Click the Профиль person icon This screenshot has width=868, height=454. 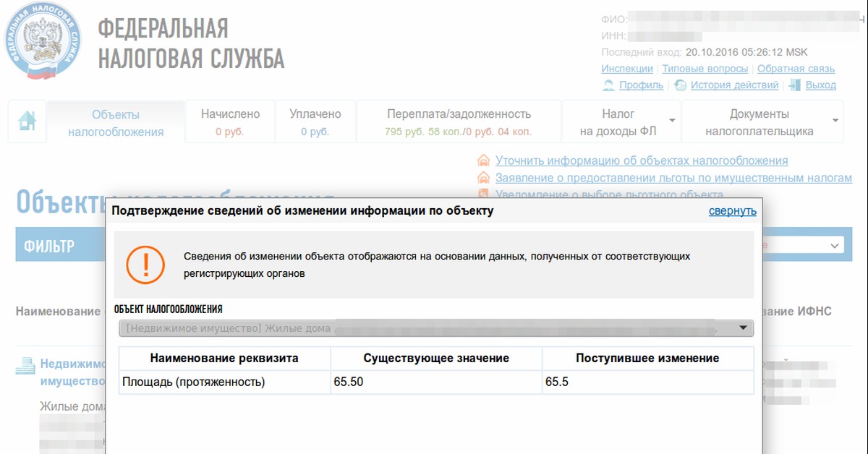click(x=608, y=85)
